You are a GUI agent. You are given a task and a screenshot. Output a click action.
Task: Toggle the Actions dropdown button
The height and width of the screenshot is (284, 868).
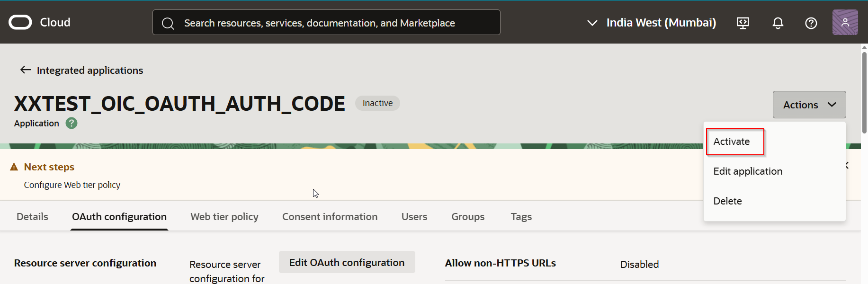[x=809, y=105]
